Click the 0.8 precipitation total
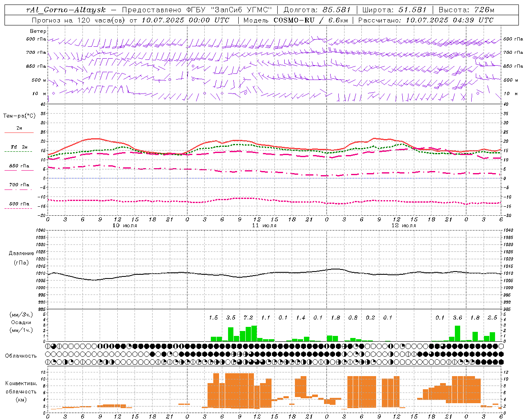This screenshot has height=420, width=525. pos(353,318)
